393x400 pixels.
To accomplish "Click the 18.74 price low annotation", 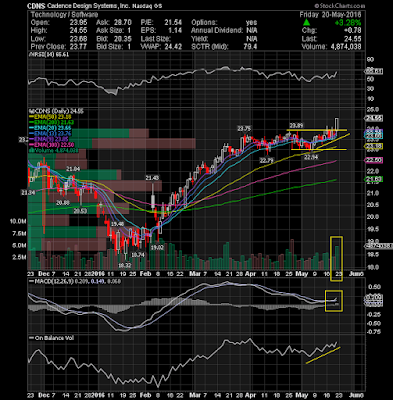I will coord(138,255).
